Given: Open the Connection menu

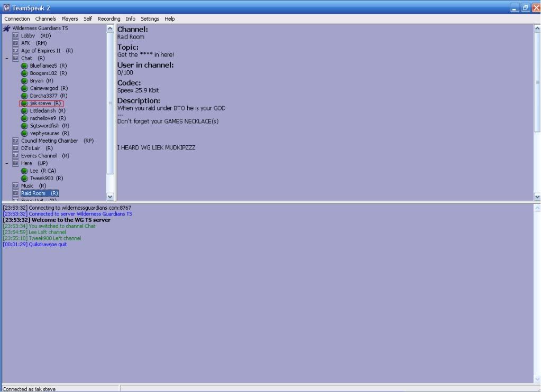Looking at the screenshot, I should tap(17, 18).
